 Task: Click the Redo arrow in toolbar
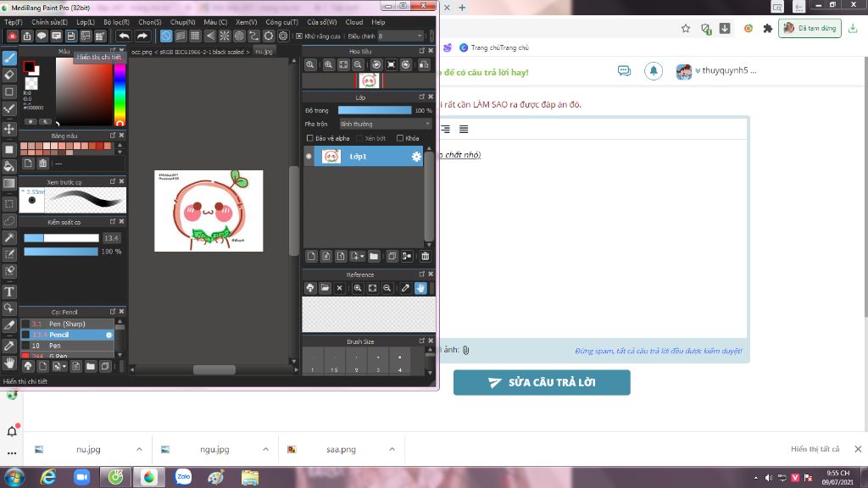[142, 36]
